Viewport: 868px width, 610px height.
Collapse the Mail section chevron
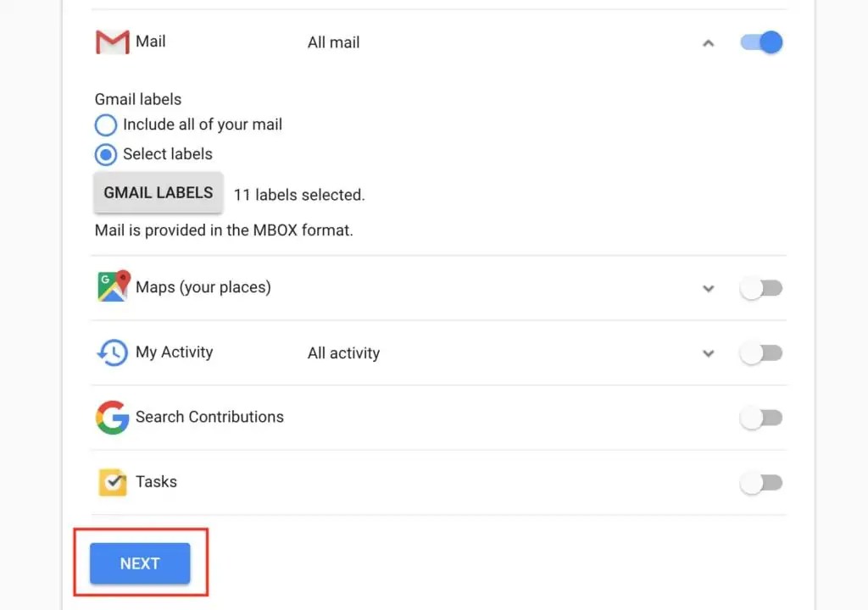(x=709, y=42)
